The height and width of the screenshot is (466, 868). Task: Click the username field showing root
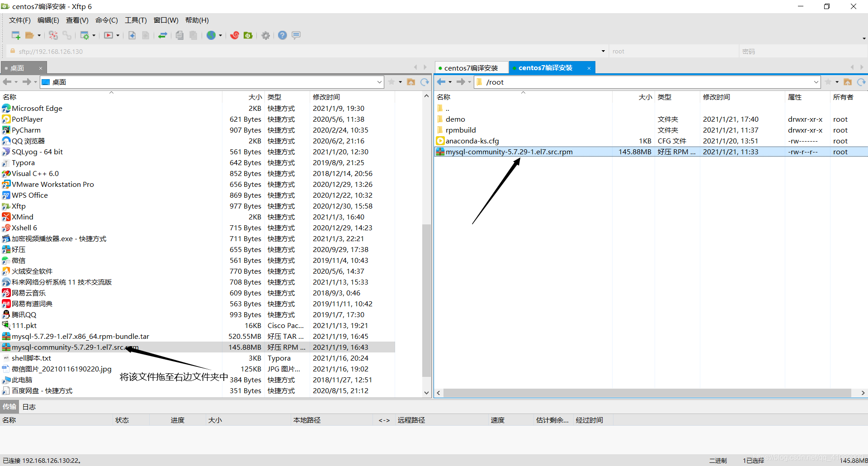coord(674,51)
